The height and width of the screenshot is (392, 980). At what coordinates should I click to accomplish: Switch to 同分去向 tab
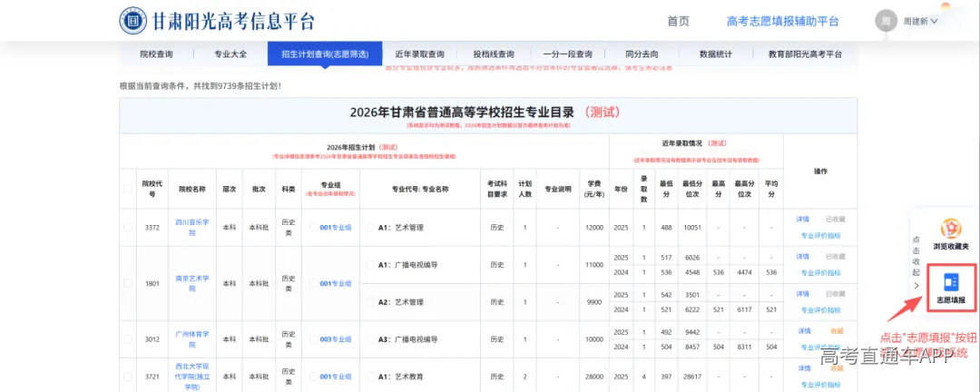(x=642, y=54)
